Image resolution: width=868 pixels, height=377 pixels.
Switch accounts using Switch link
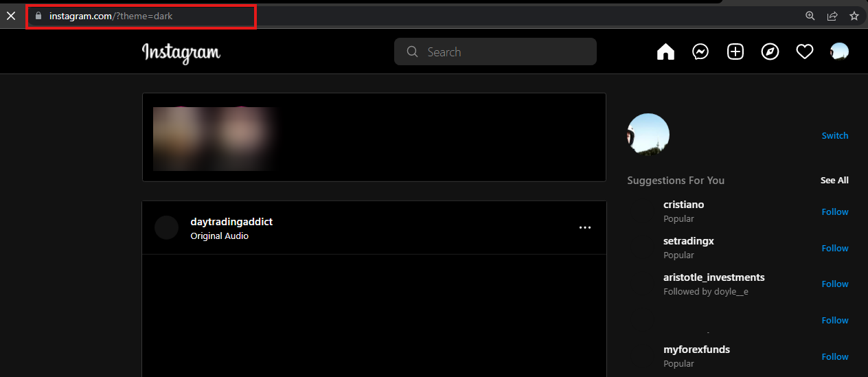pos(835,135)
